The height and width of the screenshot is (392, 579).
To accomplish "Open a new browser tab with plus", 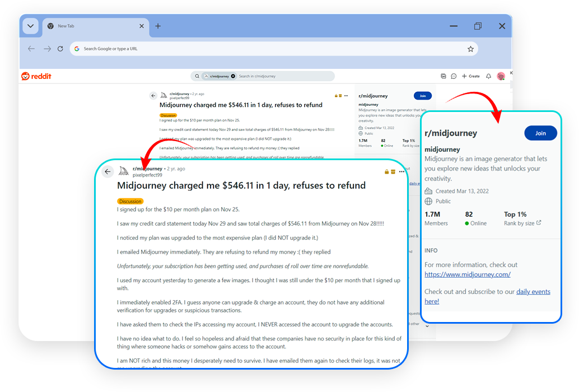I will (x=158, y=26).
